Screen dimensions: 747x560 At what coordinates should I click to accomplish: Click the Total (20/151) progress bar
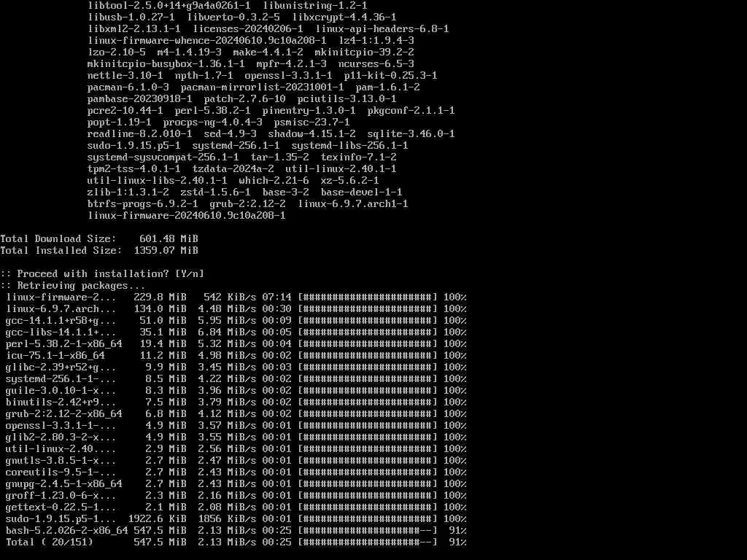[x=368, y=542]
